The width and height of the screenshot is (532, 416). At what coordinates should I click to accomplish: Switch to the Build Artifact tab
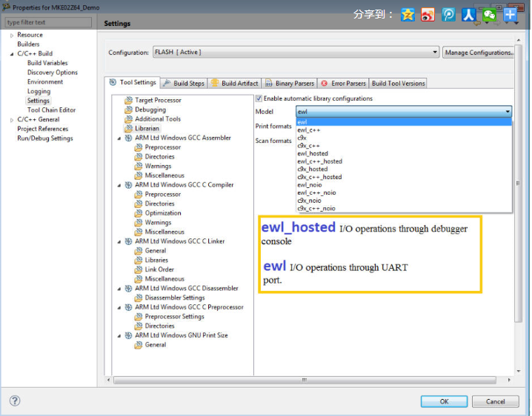click(x=234, y=84)
